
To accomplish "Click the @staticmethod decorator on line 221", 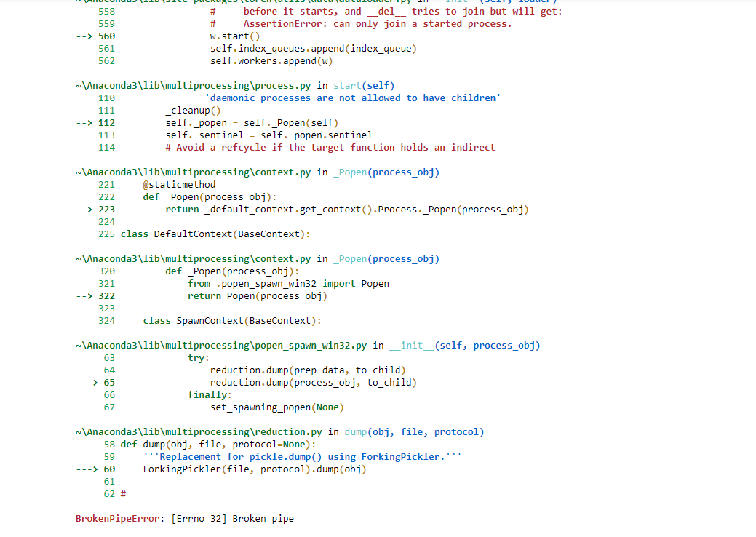I will click(179, 185).
